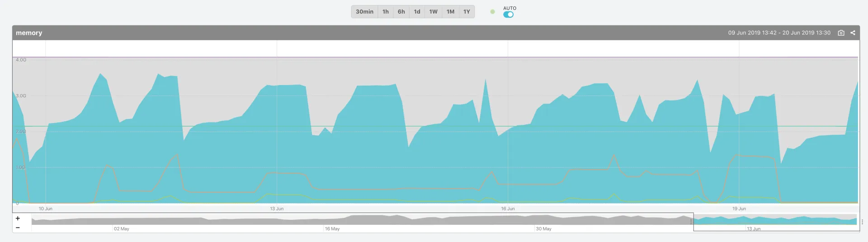Click the navigator overview near 02 May
The image size is (868, 242).
point(122,221)
